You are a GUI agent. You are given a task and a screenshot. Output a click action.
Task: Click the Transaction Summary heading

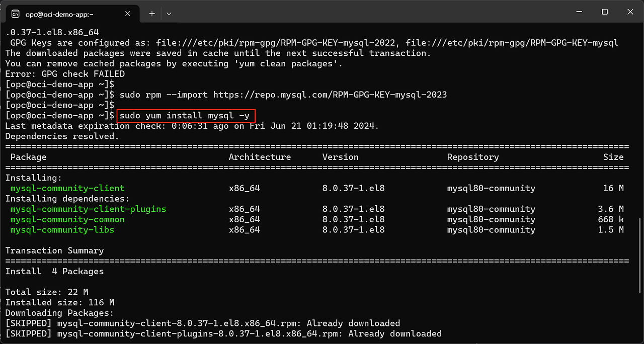point(54,250)
